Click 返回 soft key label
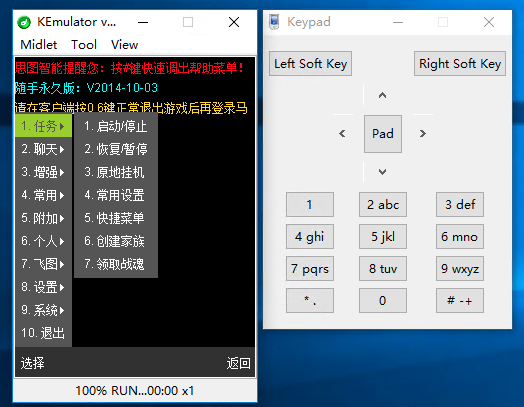The height and width of the screenshot is (407, 524). (x=238, y=363)
